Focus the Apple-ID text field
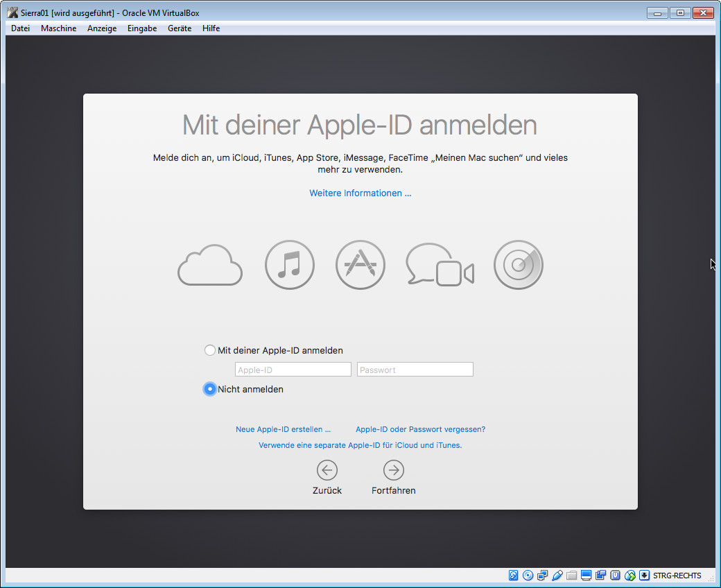This screenshot has width=721, height=588. (293, 370)
